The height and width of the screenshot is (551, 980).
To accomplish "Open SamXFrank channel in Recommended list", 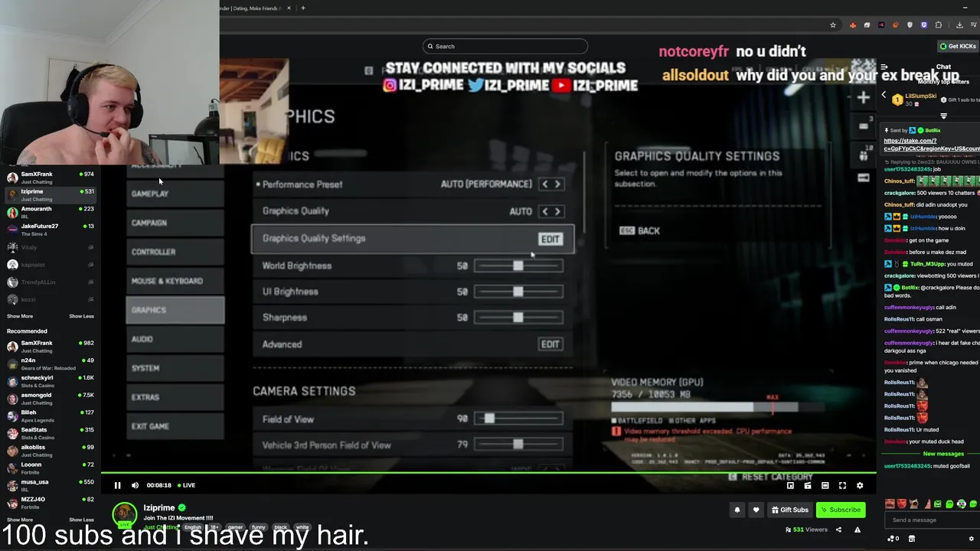I will point(51,347).
